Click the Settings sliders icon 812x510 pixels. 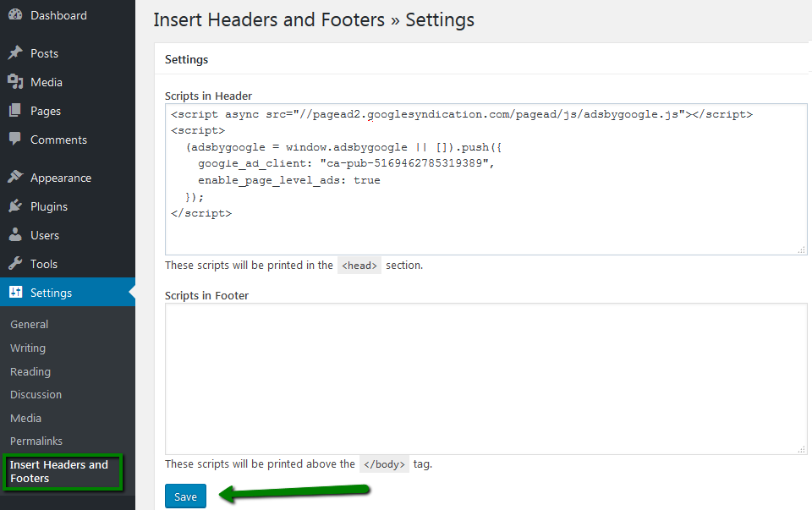click(x=15, y=293)
